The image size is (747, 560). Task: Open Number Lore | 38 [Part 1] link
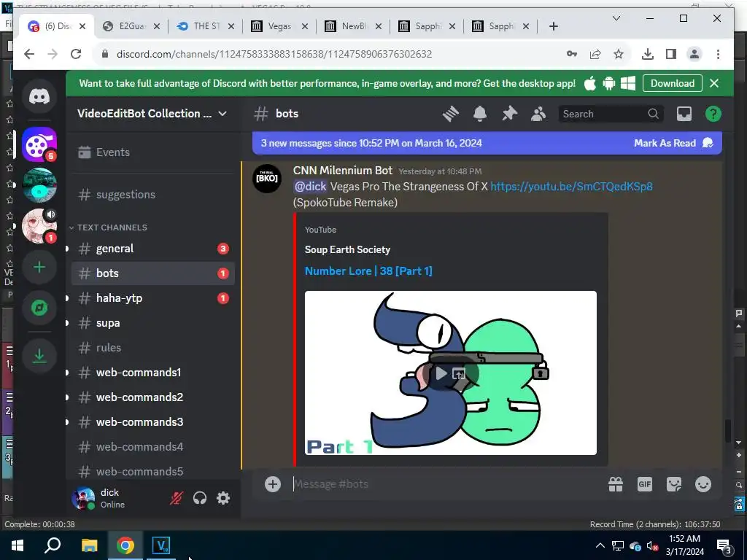click(368, 271)
